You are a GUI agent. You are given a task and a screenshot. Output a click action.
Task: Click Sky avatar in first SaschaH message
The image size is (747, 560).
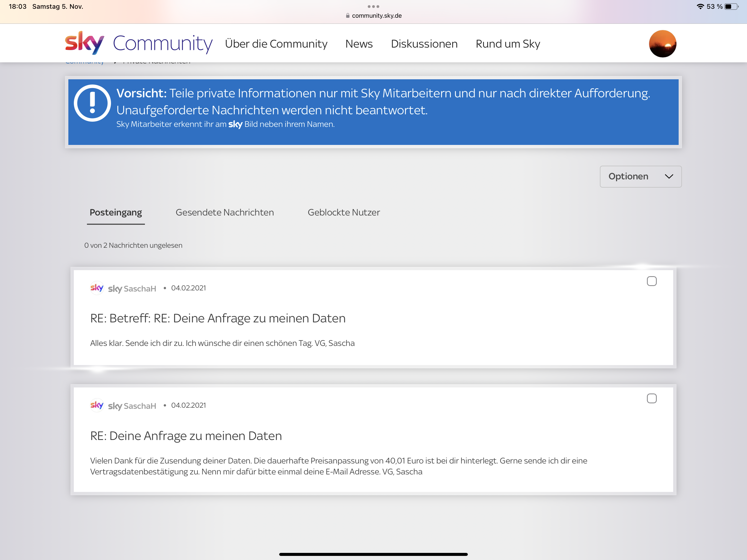pyautogui.click(x=97, y=288)
